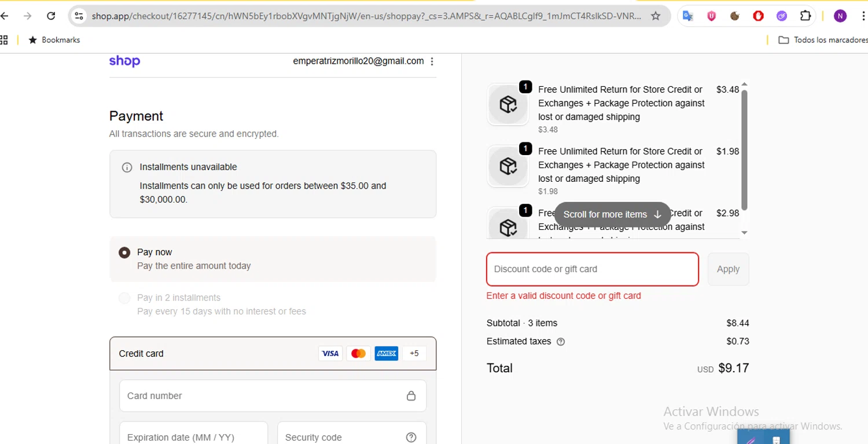The width and height of the screenshot is (868, 444).
Task: Bookmark this page with the star icon
Action: 656,16
